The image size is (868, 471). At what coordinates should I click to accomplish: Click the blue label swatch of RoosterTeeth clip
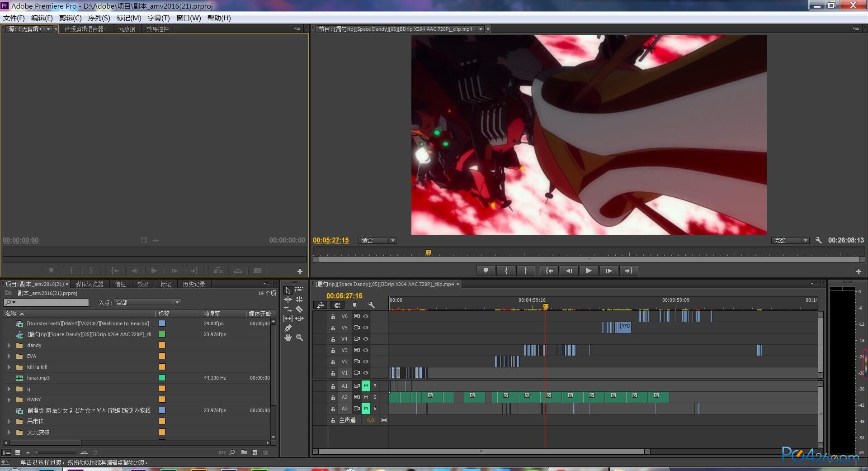pyautogui.click(x=162, y=324)
